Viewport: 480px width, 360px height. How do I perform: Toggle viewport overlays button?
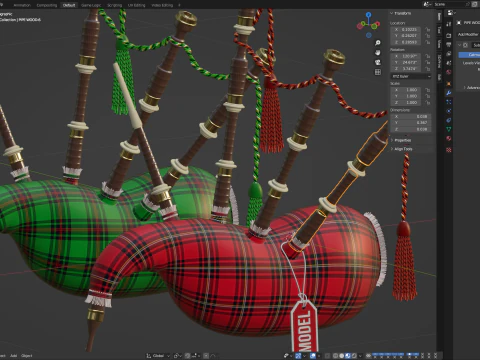click(313, 355)
